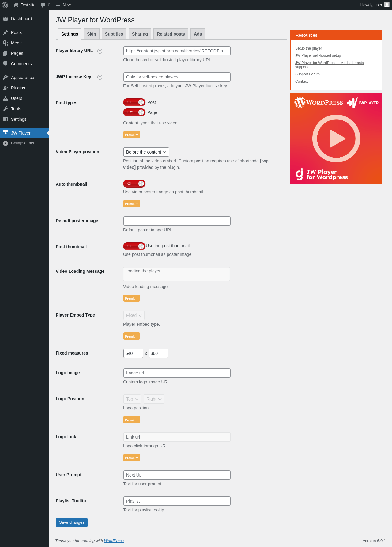Toggle the Auto thumbnail switch
Screen dimensions: 392x547
(x=134, y=184)
